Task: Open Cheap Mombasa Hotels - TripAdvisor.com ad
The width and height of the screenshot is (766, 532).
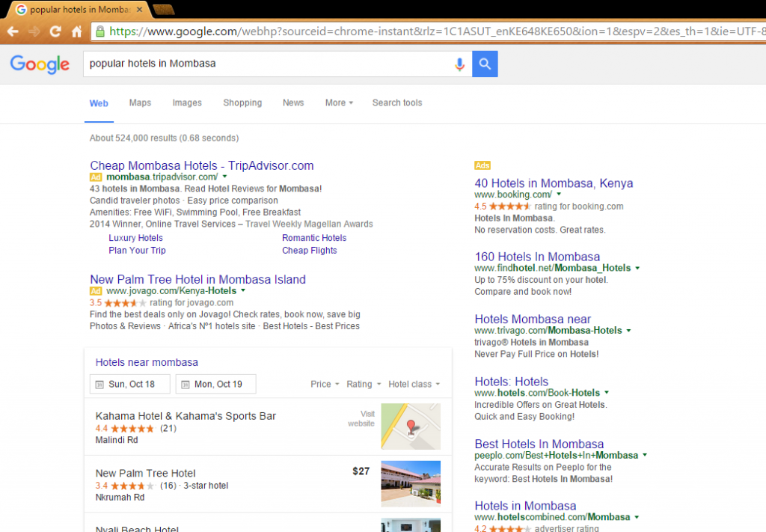Action: [x=202, y=165]
